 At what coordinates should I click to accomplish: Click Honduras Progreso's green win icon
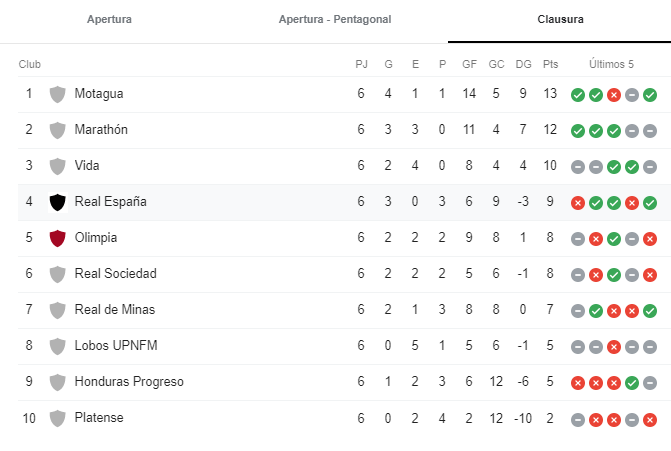[632, 383]
